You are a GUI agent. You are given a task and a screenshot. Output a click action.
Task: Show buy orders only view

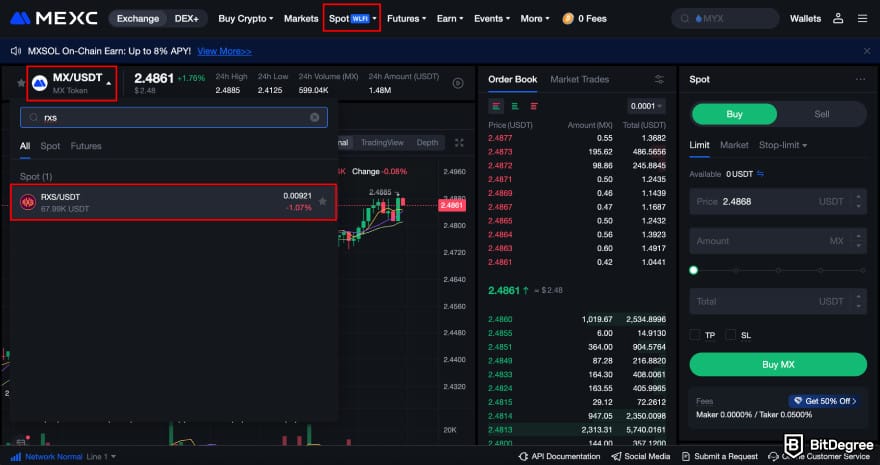(515, 106)
